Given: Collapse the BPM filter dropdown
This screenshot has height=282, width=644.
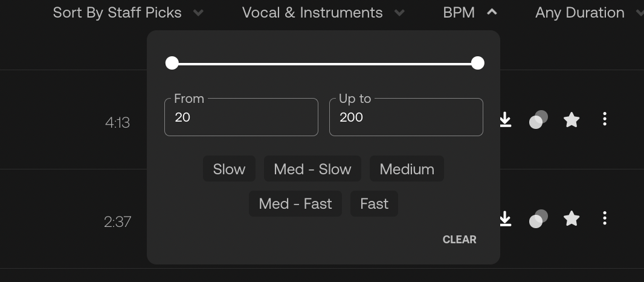Looking at the screenshot, I should click(470, 13).
